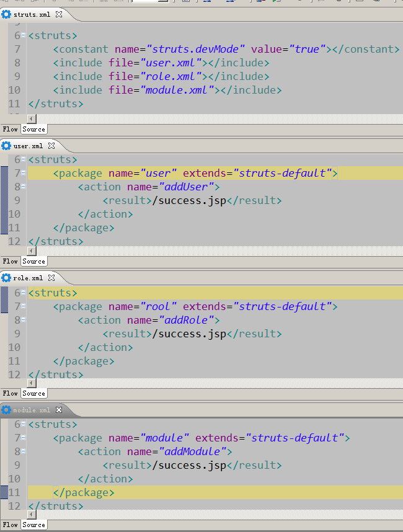Collapse struts element fold in user.xml

[24, 159]
